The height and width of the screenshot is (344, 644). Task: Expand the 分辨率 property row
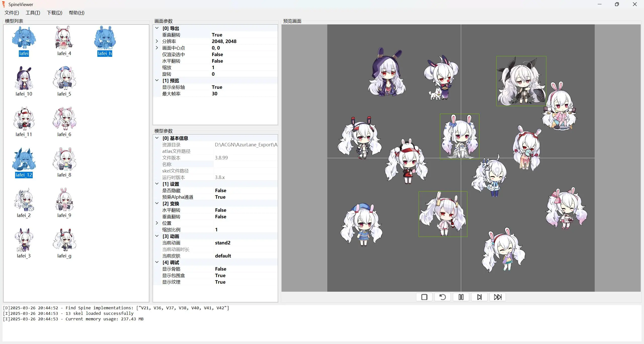[x=157, y=41]
